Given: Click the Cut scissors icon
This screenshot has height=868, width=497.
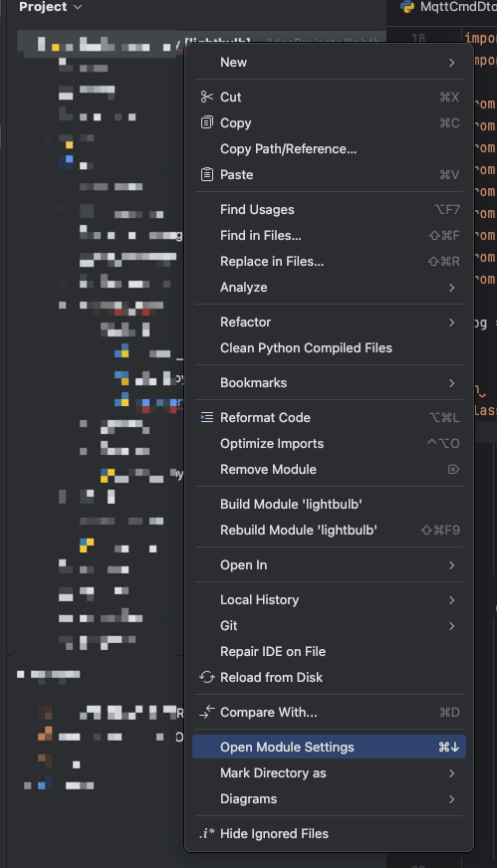Looking at the screenshot, I should click(206, 97).
